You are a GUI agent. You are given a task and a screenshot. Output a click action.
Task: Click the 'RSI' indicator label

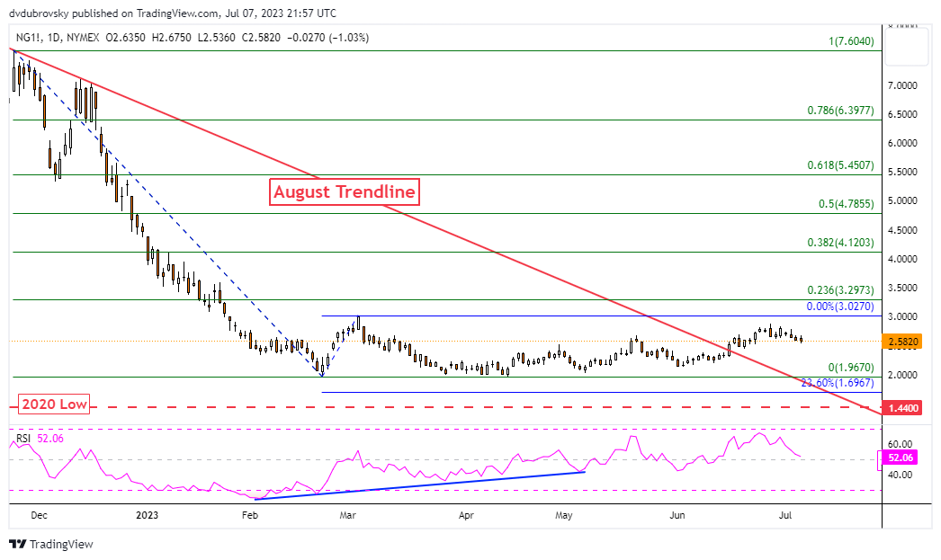coord(23,439)
